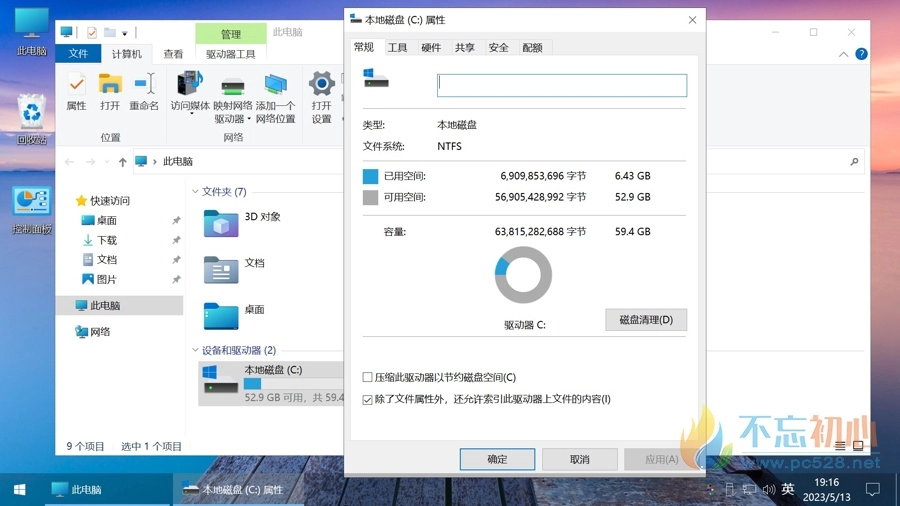Click the Access media (访问媒体) icon
Image resolution: width=900 pixels, height=506 pixels.
tap(190, 83)
